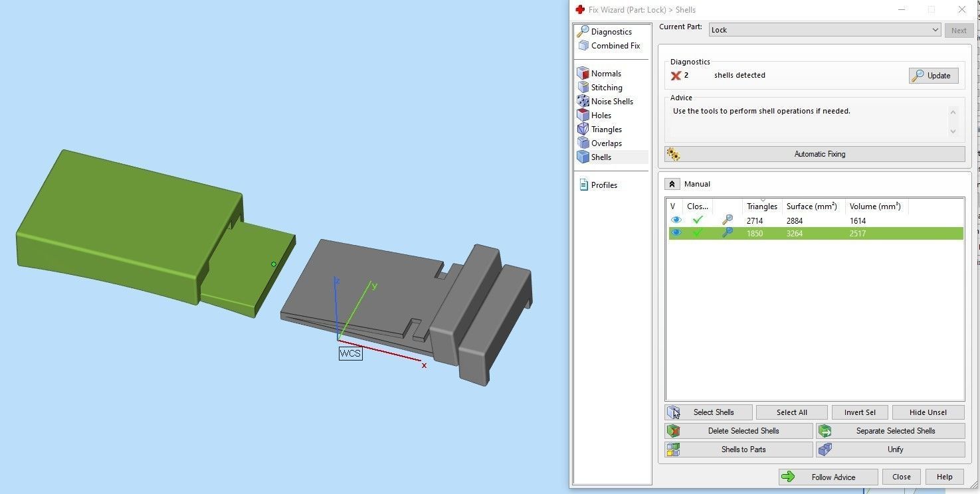980x494 pixels.
Task: Run Automatic Fixing
Action: (815, 154)
